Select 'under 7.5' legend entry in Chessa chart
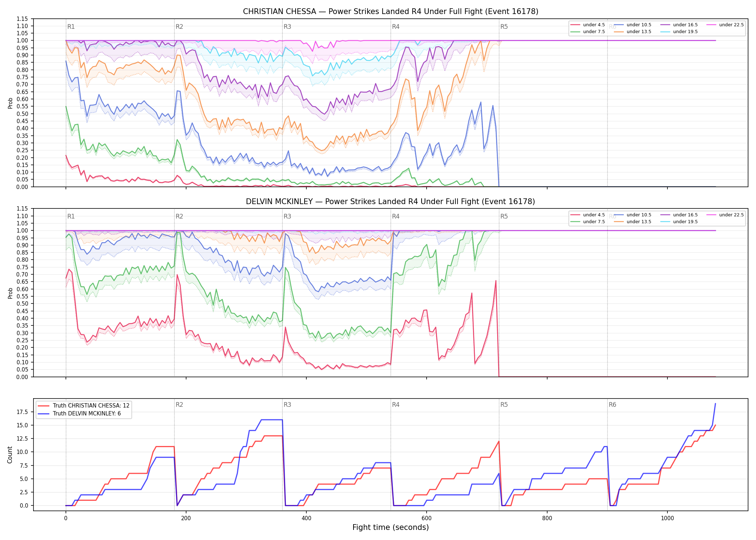This screenshot has height=540, width=756. click(588, 32)
